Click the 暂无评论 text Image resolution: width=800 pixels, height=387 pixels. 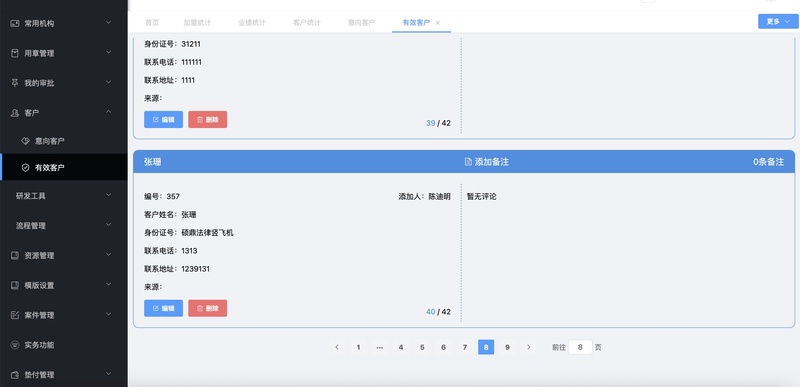(x=482, y=196)
